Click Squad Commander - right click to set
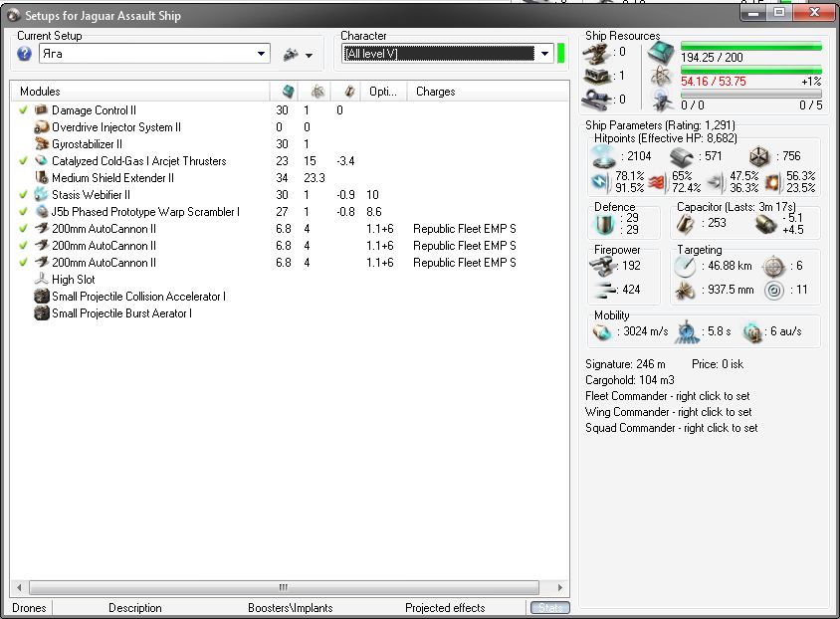 click(x=671, y=428)
